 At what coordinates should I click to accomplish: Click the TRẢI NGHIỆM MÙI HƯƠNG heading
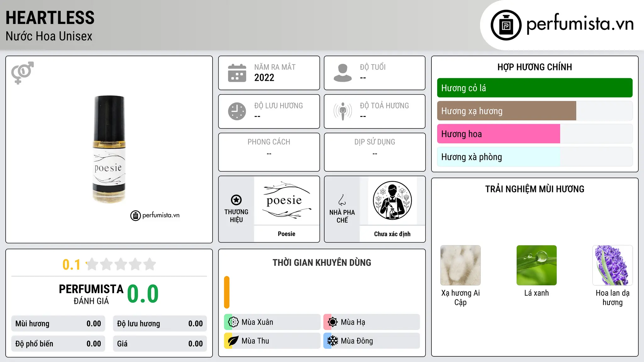click(535, 189)
